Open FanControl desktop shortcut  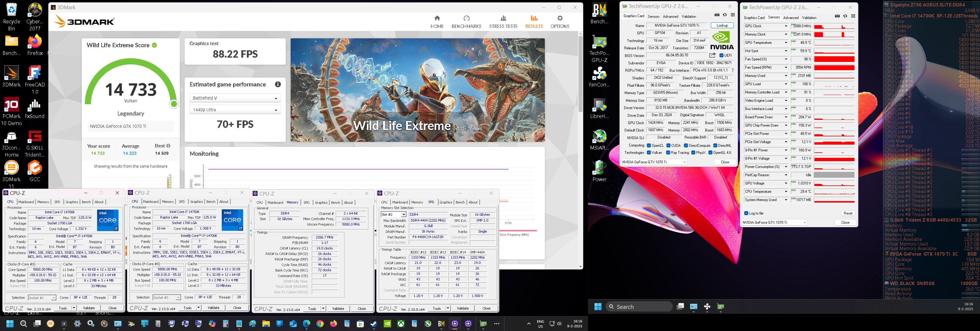pos(600,77)
